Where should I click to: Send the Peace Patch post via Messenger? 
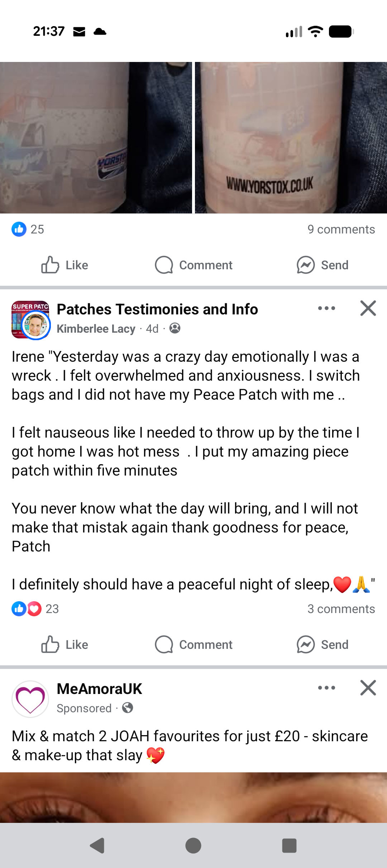click(x=322, y=645)
